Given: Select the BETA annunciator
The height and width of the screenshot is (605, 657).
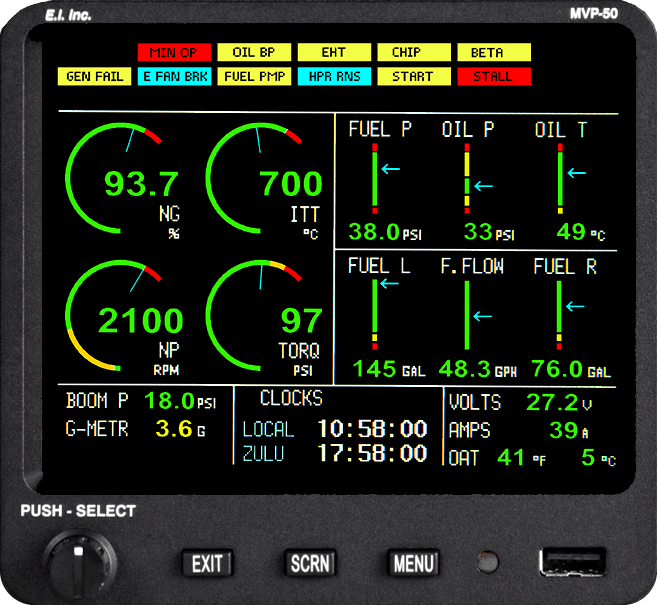Looking at the screenshot, I should tap(494, 52).
